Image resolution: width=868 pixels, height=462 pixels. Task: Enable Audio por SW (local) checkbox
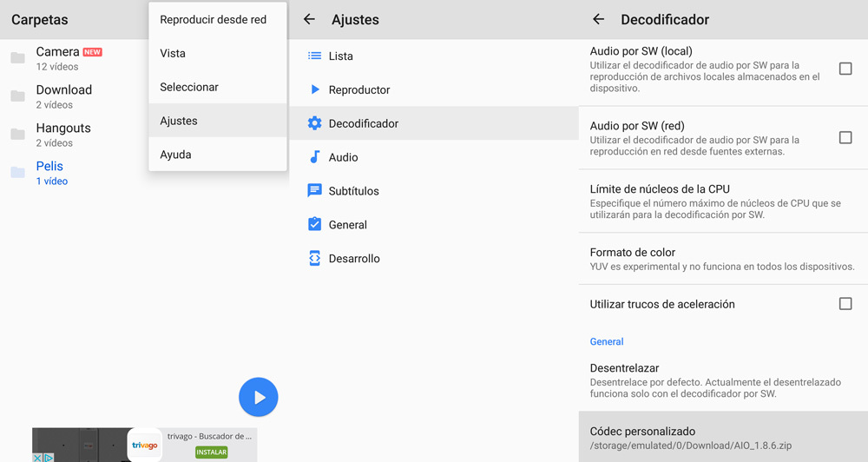[845, 69]
